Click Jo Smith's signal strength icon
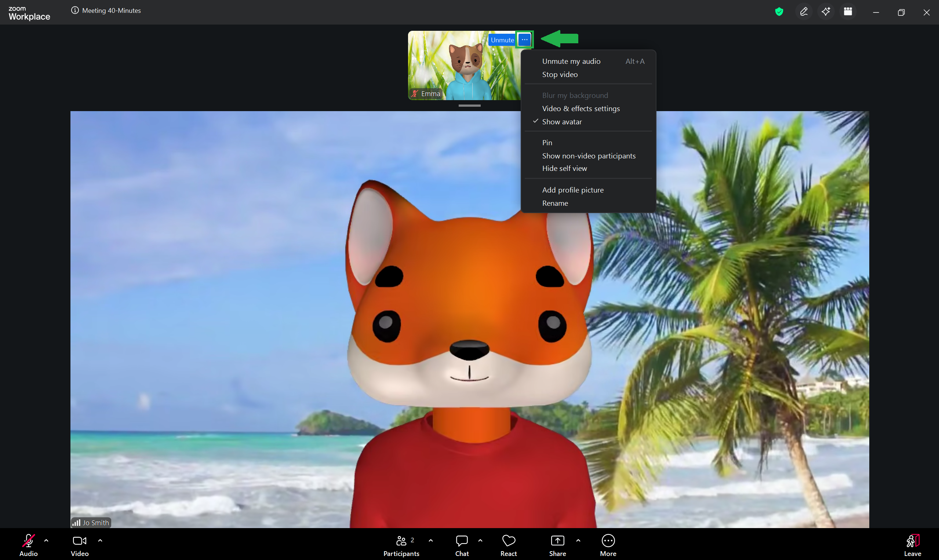This screenshot has height=560, width=939. tap(76, 523)
